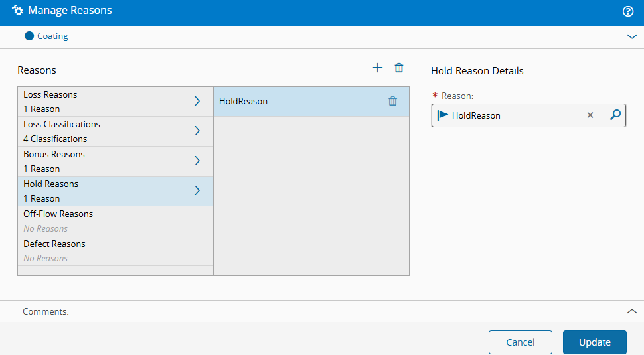The width and height of the screenshot is (644, 355).
Task: Click the required Reason: field label
Action: point(453,96)
